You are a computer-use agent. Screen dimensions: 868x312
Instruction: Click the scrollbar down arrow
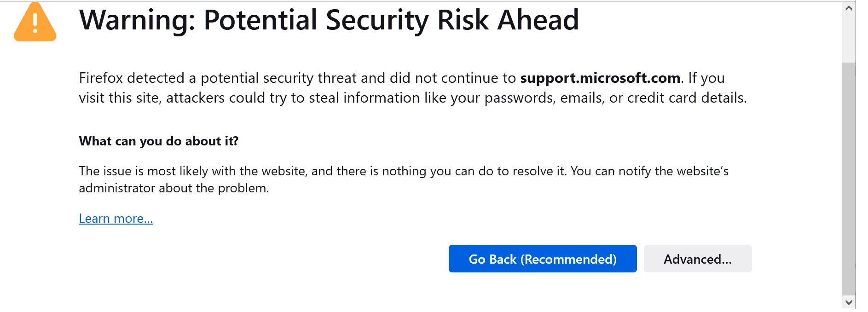tap(849, 302)
